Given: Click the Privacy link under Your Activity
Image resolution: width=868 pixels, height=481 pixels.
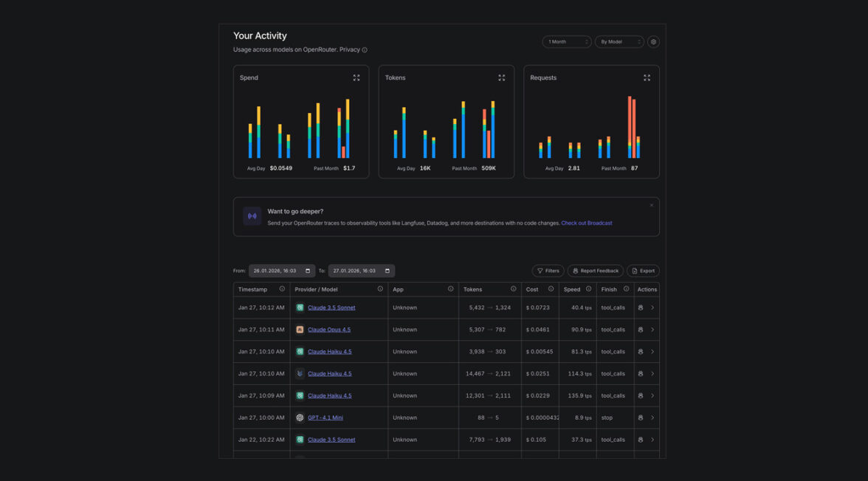Looking at the screenshot, I should [x=349, y=50].
